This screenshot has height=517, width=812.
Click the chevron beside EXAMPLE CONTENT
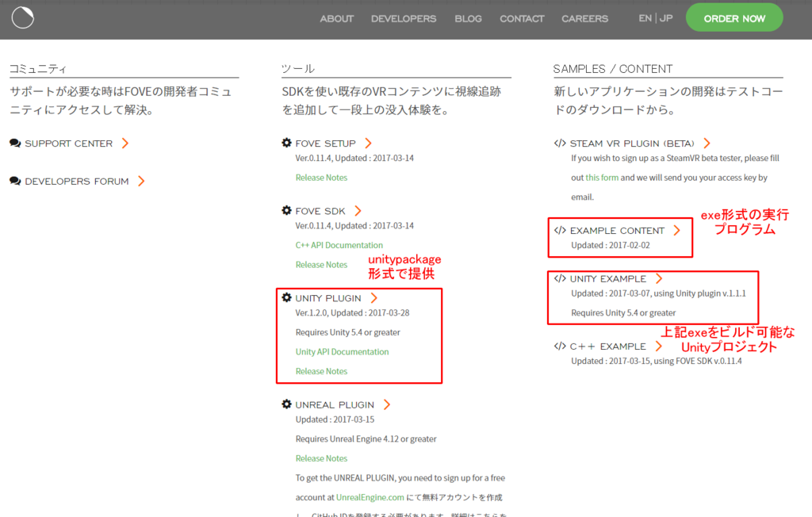coord(677,231)
